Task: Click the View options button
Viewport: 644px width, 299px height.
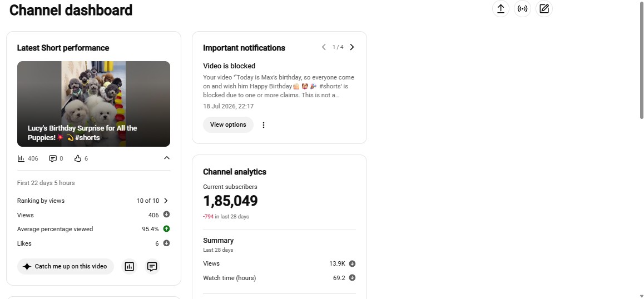Action: (x=228, y=125)
